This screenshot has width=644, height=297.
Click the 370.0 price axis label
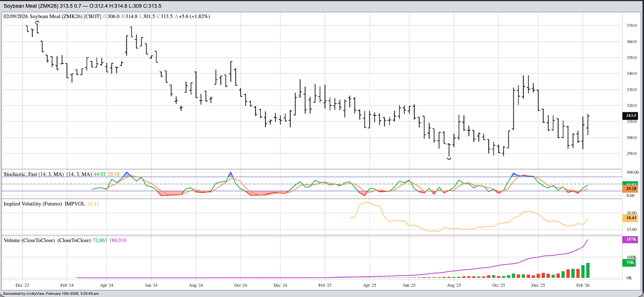(631, 26)
